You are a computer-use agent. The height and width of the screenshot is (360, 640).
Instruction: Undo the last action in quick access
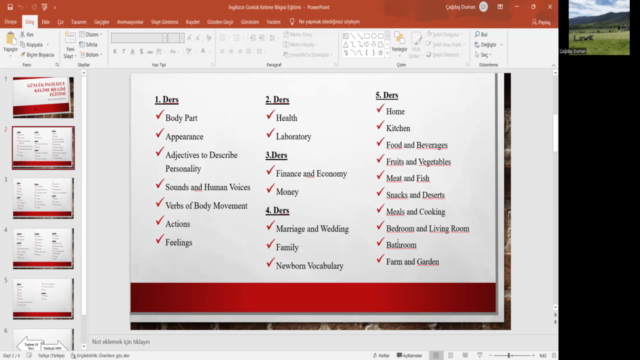point(21,7)
